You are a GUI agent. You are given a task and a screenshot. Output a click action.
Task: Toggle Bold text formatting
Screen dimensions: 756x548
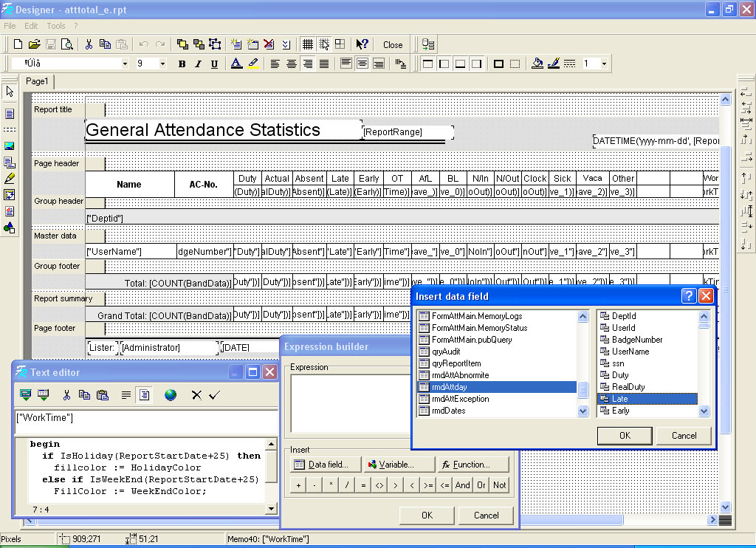pyautogui.click(x=182, y=64)
